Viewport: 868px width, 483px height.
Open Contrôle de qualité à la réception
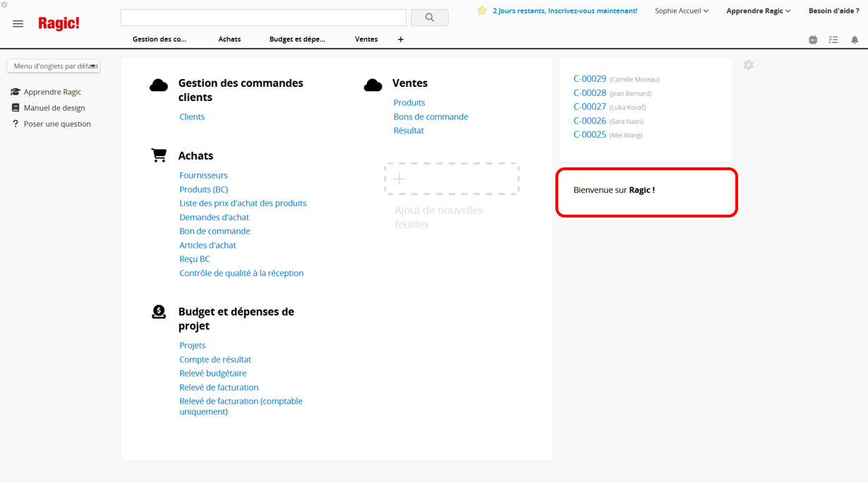pyautogui.click(x=241, y=273)
